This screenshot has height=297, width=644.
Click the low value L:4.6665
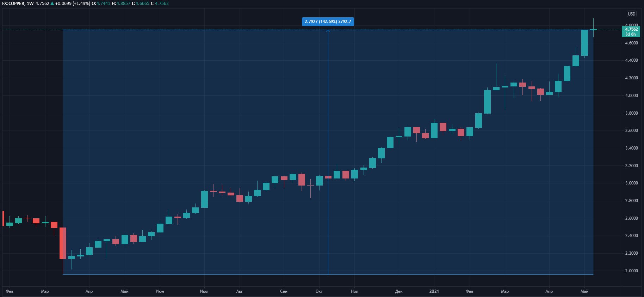141,3
